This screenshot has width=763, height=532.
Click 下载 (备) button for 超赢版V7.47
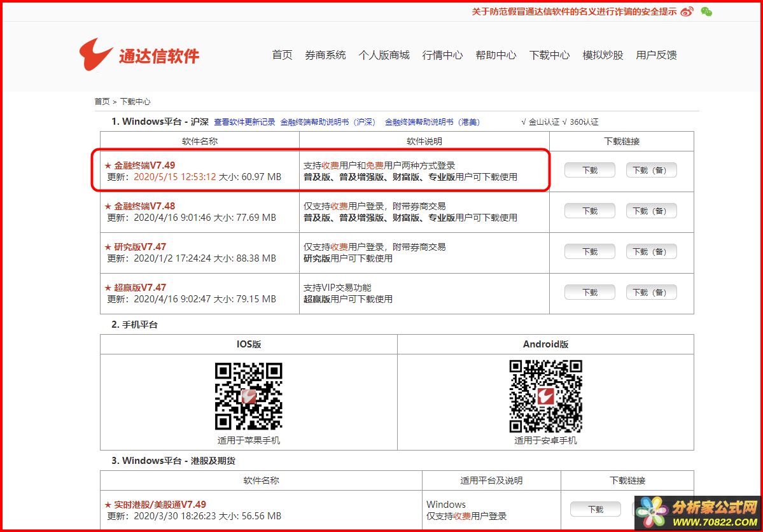[x=651, y=293]
